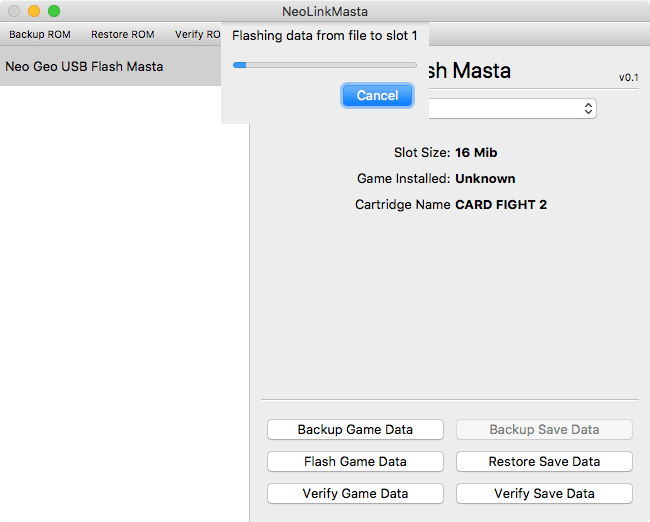Select Neo Geo USB Flash Masta device
Image resolution: width=650 pixels, height=522 pixels.
point(110,66)
